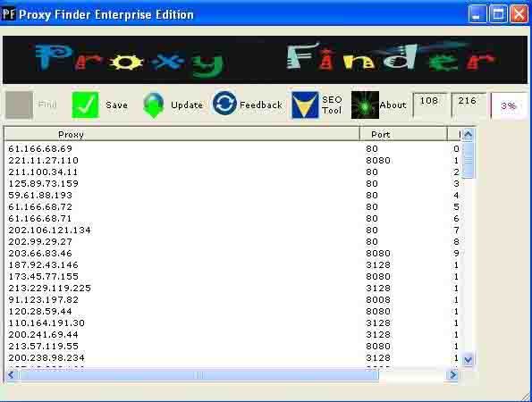532x402 pixels.
Task: Click port 8080 in 221.11.27.110 row
Action: [x=378, y=160]
